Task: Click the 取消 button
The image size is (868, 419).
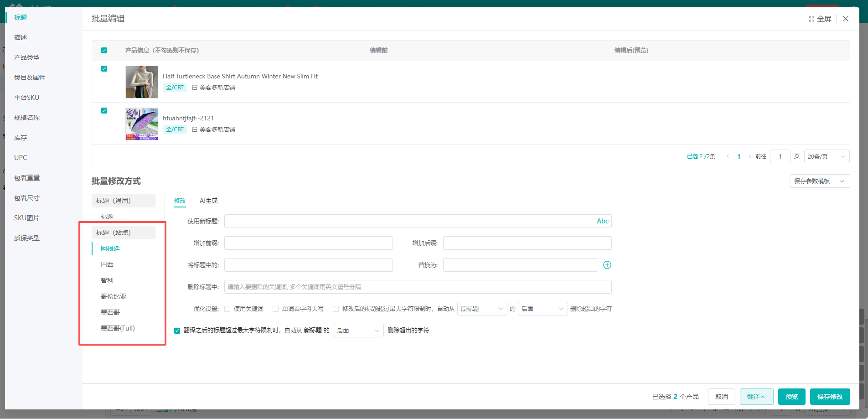Action: click(x=722, y=397)
